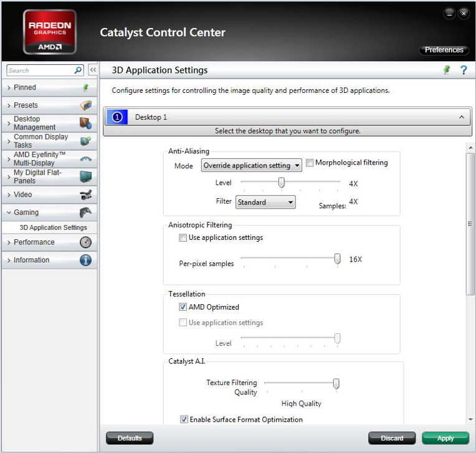This screenshot has height=453, width=476.
Task: Pin this page using header pin icon
Action: point(447,70)
